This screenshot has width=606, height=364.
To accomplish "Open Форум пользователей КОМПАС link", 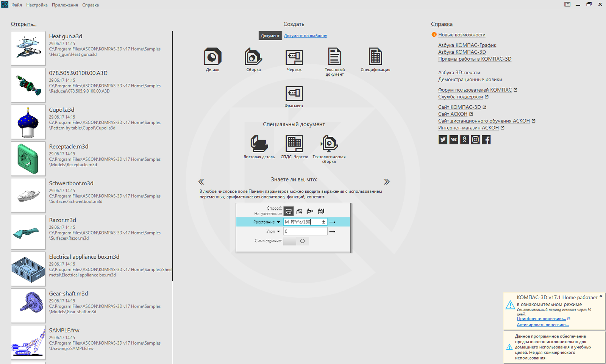I will point(475,90).
